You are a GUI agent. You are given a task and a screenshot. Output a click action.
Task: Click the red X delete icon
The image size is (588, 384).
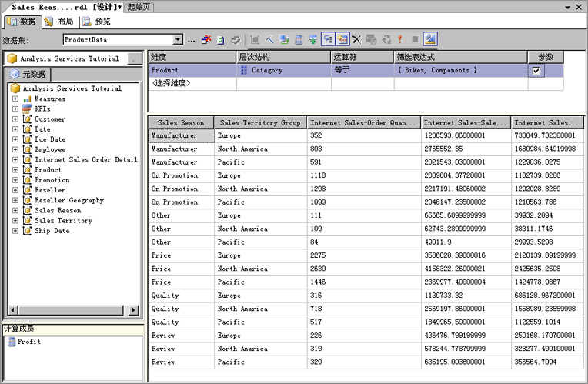pos(356,39)
